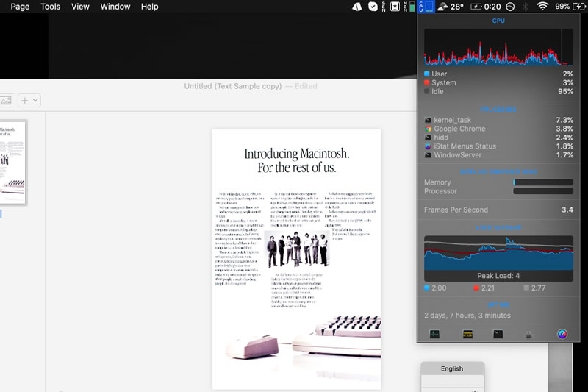Click the circular gauge menu bar icon
The image size is (588, 392).
tap(510, 7)
